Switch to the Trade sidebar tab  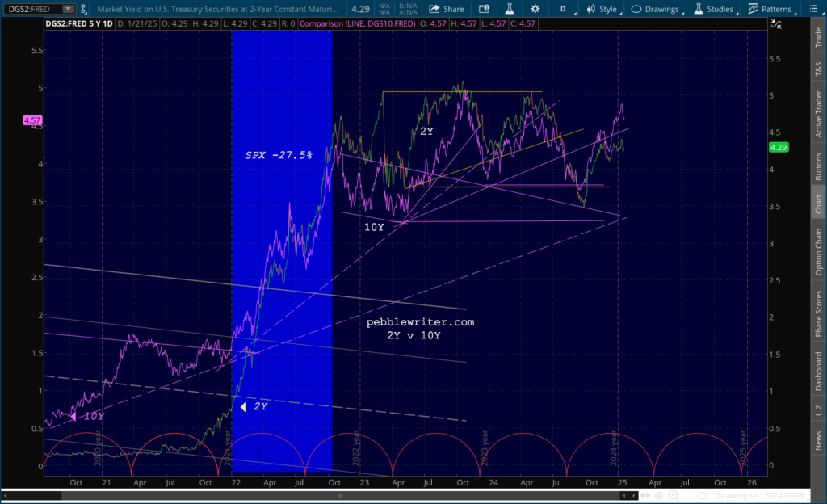819,38
